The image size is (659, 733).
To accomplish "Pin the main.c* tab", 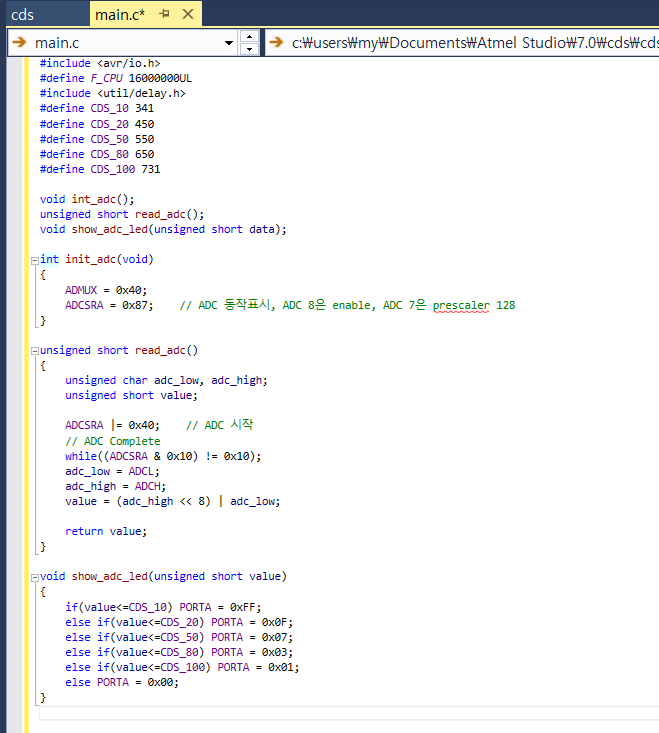I will pos(164,14).
